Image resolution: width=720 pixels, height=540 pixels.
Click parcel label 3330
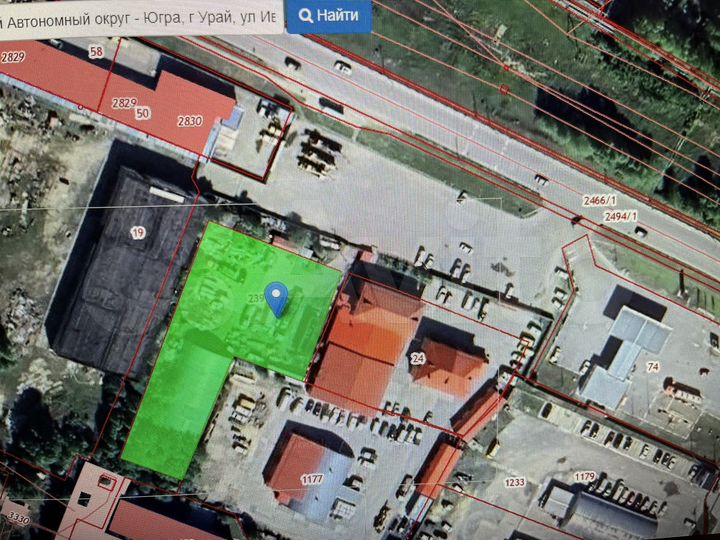[18, 519]
